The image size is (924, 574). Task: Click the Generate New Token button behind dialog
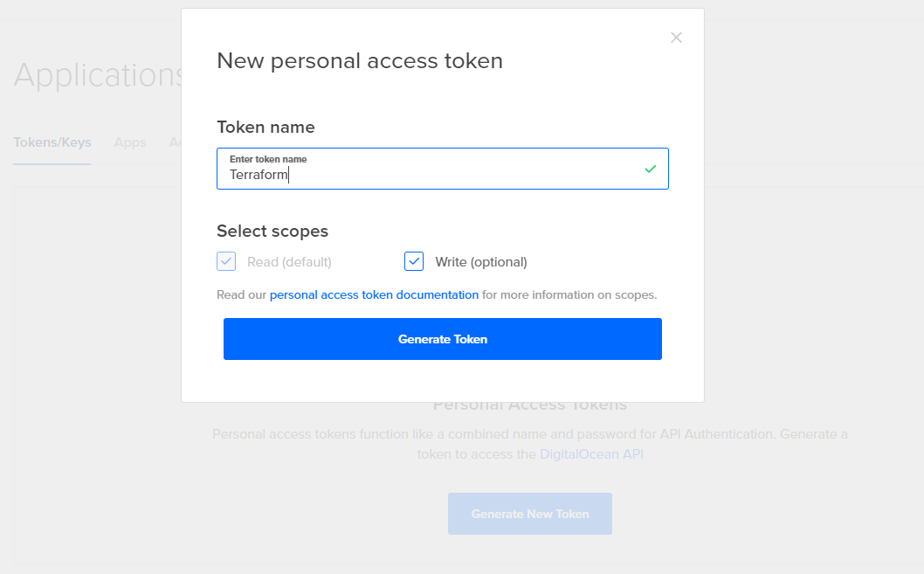pyautogui.click(x=529, y=514)
